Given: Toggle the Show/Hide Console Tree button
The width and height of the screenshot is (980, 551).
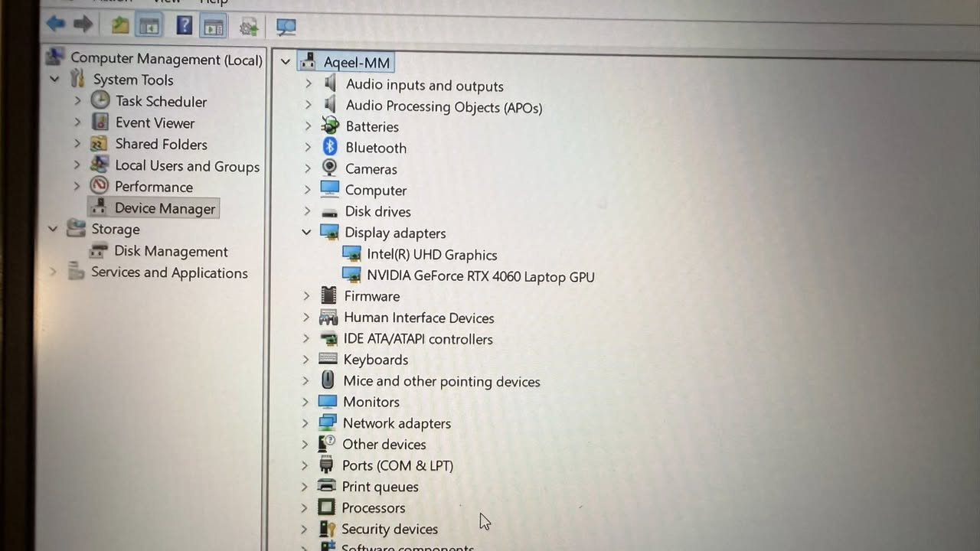Looking at the screenshot, I should [149, 26].
